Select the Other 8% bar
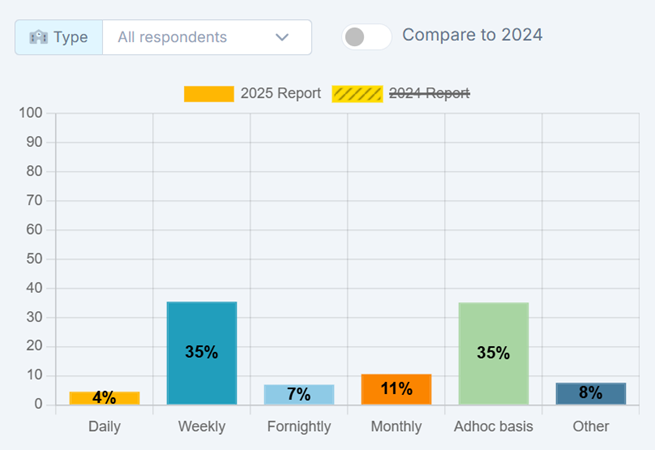The image size is (655, 450). 591,393
